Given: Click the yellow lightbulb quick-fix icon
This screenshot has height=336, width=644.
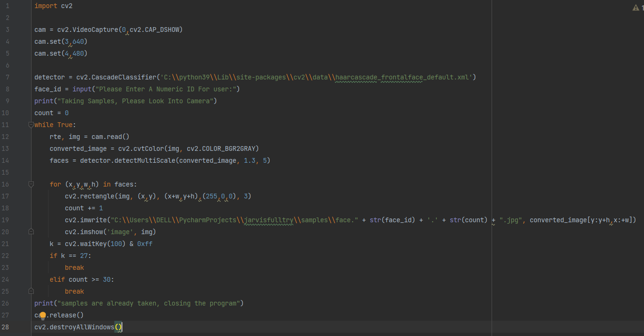Looking at the screenshot, I should point(43,316).
